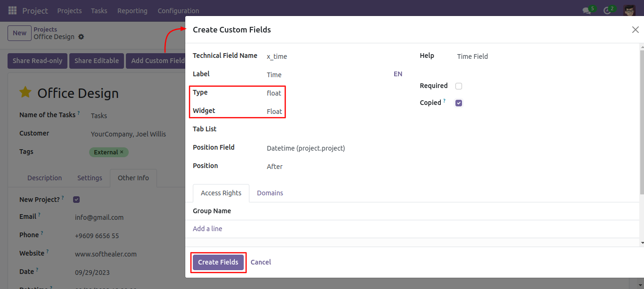Click Cancel in the dialog
The width and height of the screenshot is (644, 289).
[261, 262]
